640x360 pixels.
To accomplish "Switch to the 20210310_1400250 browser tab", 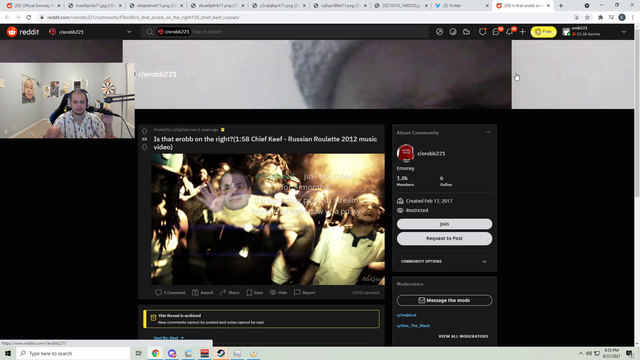I will point(402,6).
